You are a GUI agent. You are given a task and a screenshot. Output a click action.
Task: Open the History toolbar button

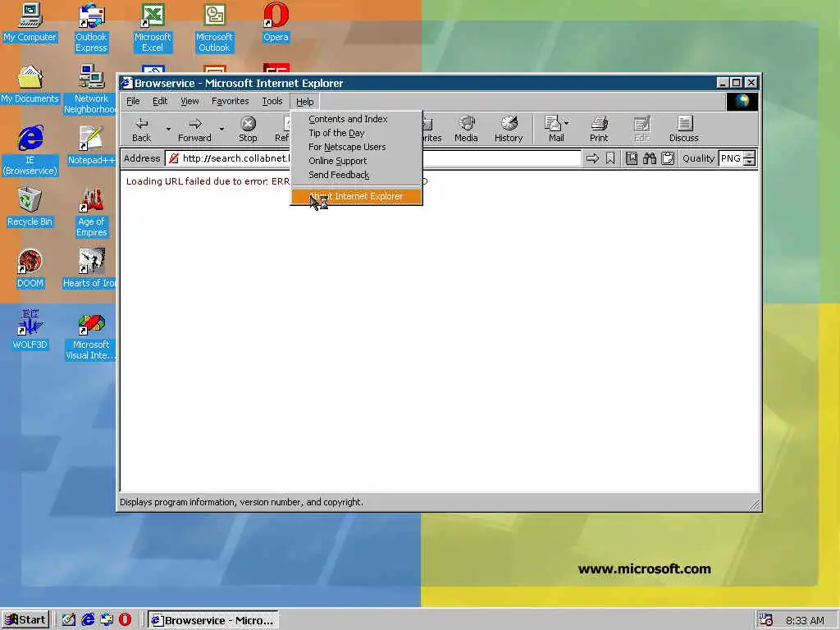[x=509, y=130]
